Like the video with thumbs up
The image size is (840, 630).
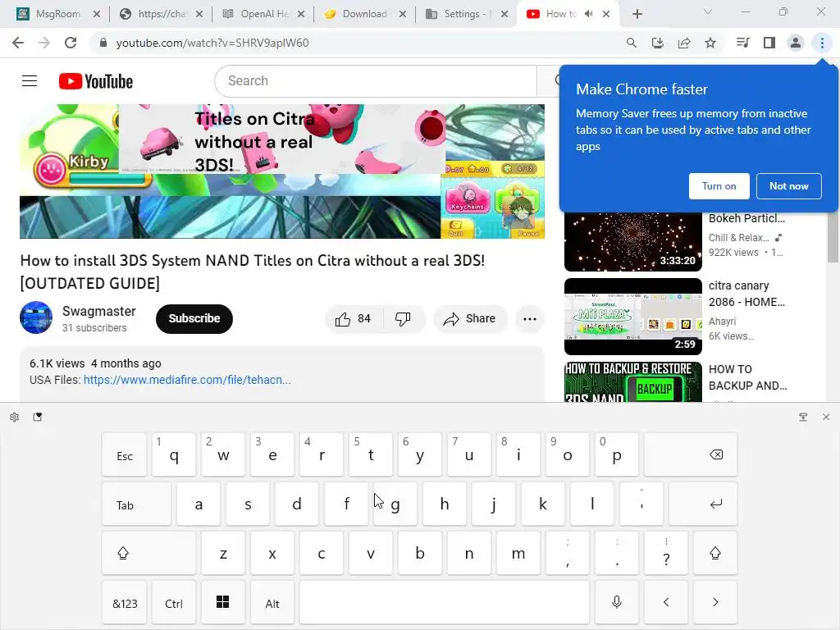354,319
